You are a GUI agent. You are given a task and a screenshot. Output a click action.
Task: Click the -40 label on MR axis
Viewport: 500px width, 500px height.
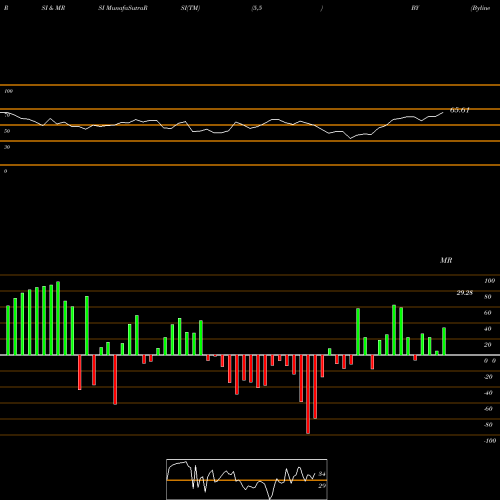point(488,393)
